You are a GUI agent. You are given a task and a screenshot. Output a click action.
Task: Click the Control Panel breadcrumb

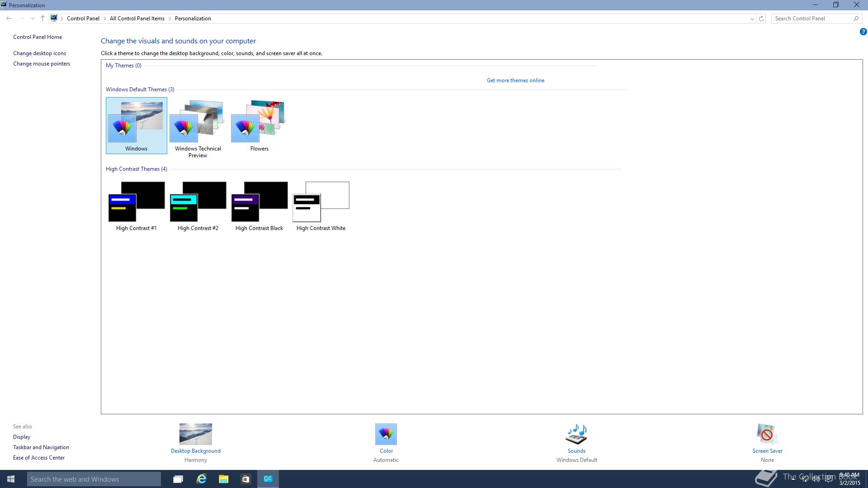point(83,19)
